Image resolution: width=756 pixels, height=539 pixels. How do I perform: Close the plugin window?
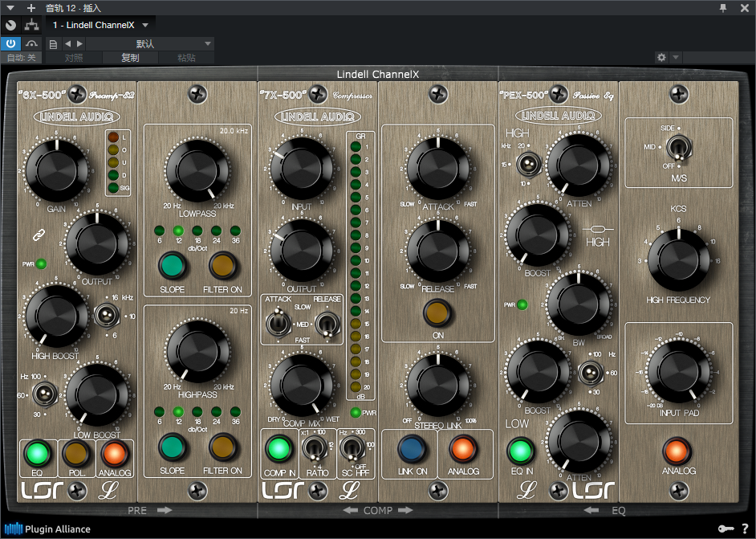745,8
